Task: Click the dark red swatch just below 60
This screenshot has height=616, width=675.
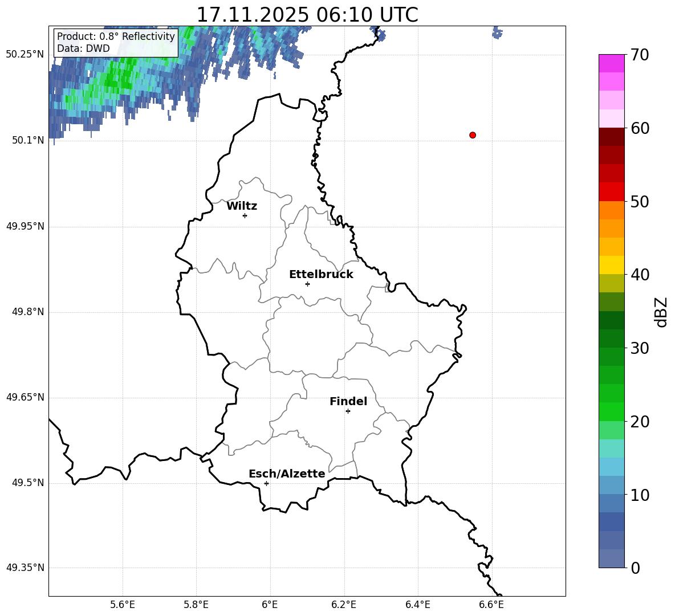Action: click(611, 137)
